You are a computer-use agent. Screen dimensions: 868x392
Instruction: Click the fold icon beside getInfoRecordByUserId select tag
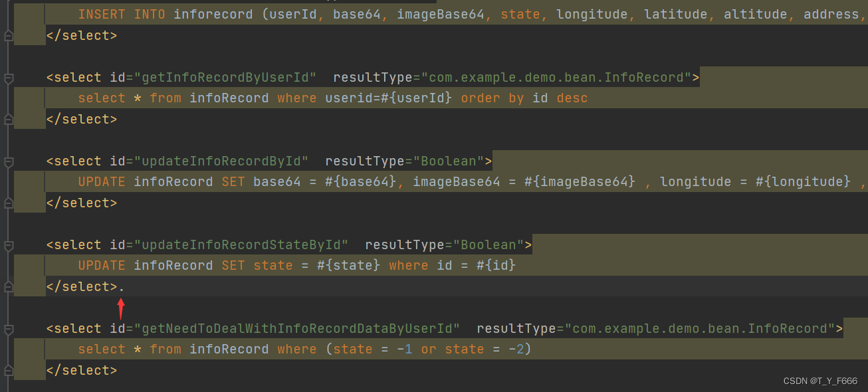click(8, 77)
